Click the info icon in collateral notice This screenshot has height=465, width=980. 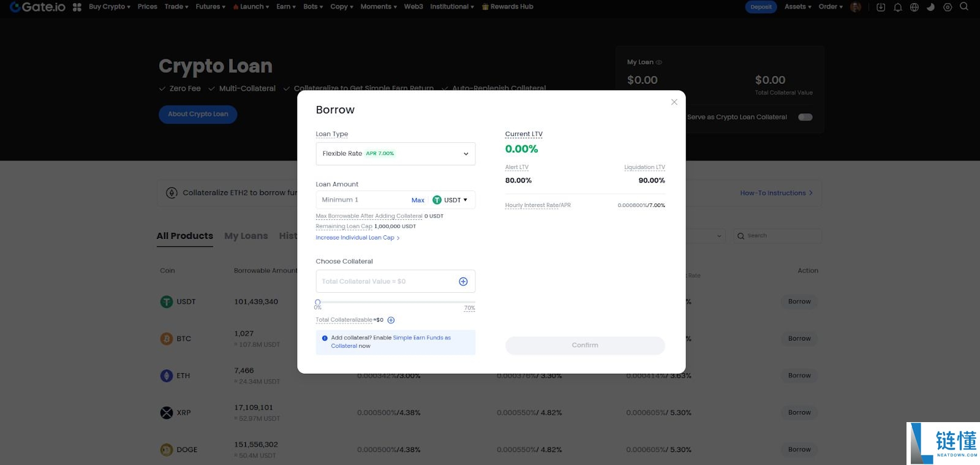325,338
